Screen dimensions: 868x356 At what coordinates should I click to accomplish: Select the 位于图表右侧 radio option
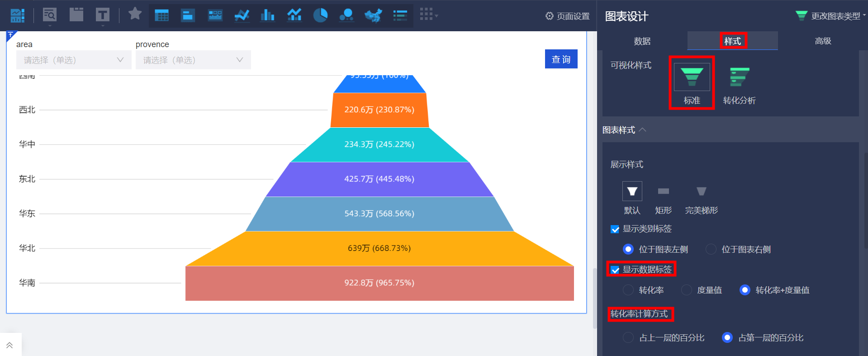pos(711,250)
